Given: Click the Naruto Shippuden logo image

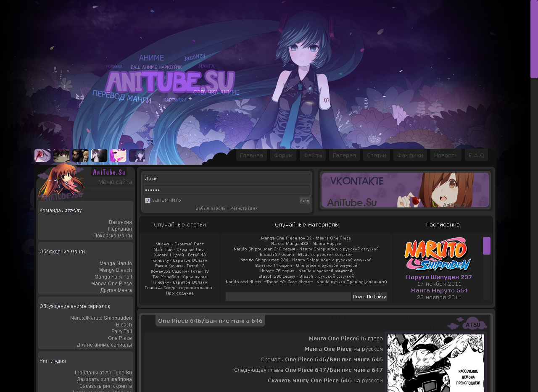Looking at the screenshot, I should click(438, 255).
